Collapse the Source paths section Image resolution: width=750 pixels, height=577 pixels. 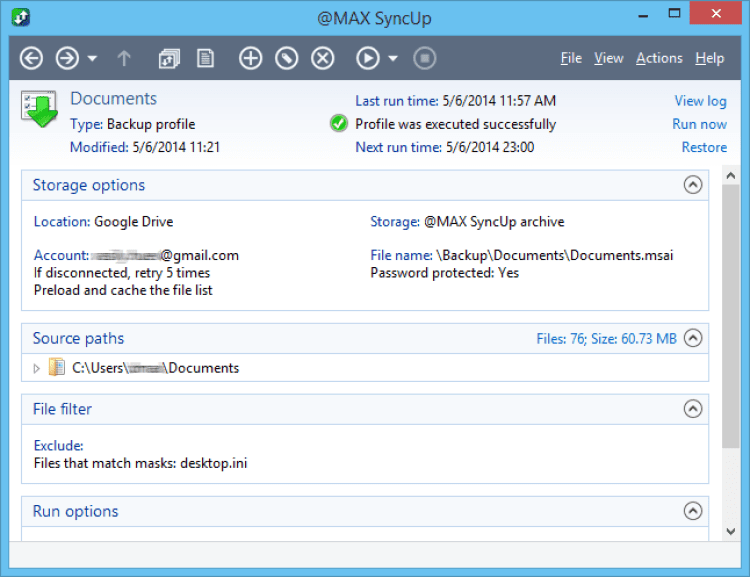click(x=693, y=338)
